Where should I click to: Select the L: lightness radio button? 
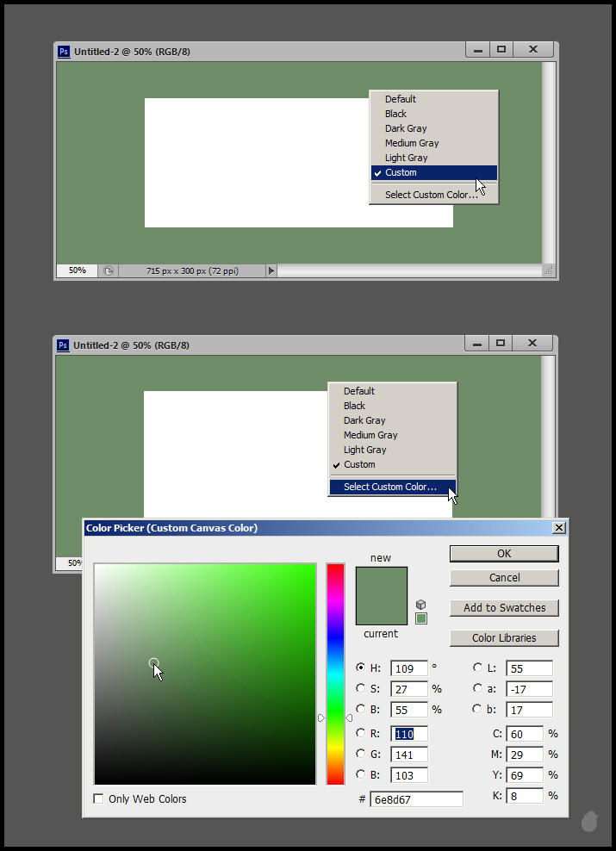click(x=477, y=668)
